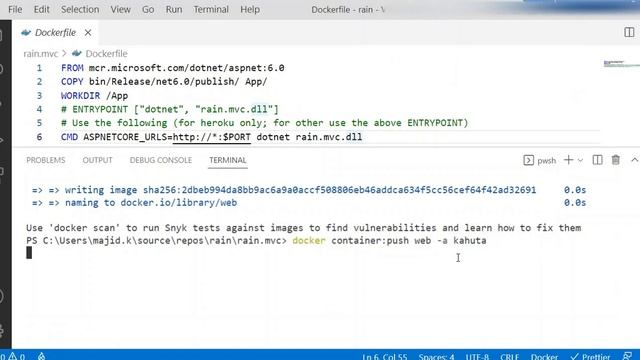Close the Dockerfile tab
640x360 pixels.
(88, 33)
